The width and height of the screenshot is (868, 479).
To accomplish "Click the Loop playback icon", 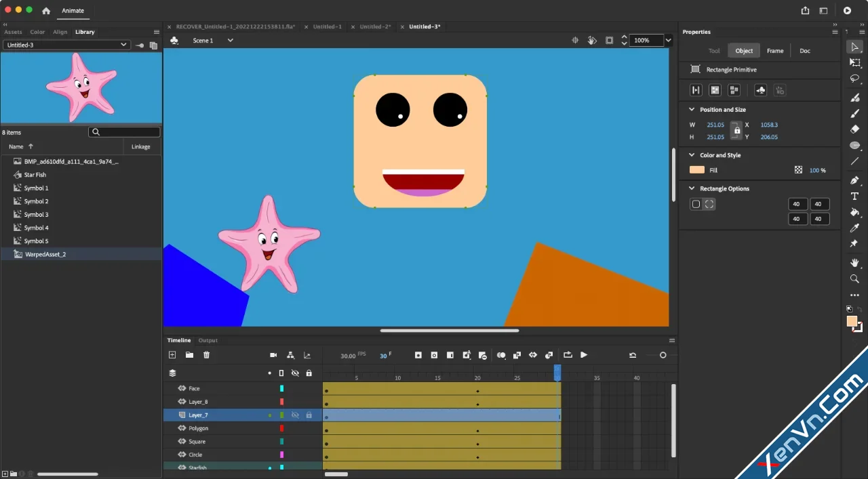I will point(568,355).
